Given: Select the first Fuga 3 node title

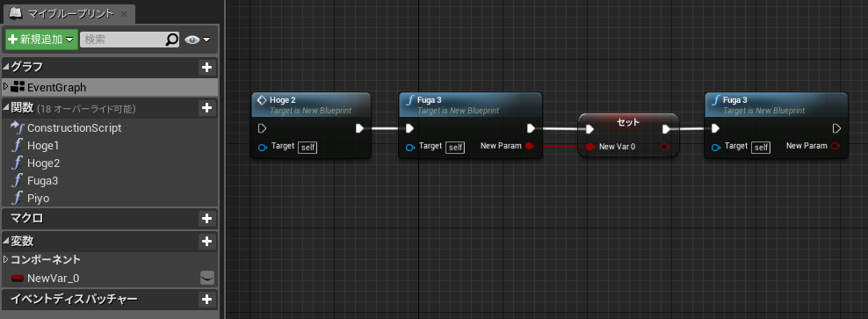Looking at the screenshot, I should click(x=430, y=100).
